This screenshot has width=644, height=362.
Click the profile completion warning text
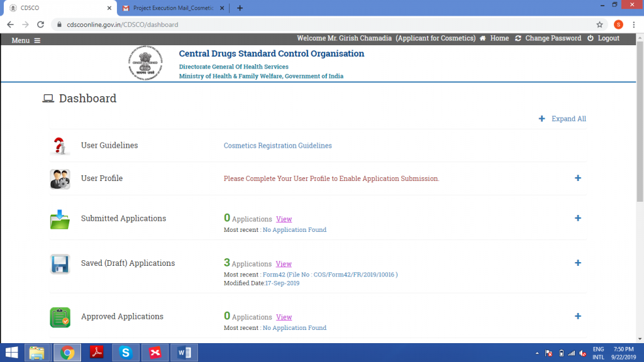point(331,178)
